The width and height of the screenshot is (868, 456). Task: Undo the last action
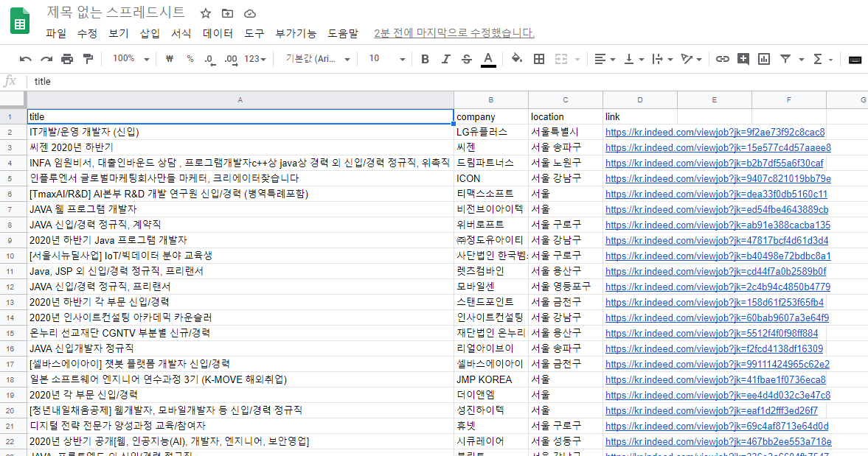coord(26,59)
